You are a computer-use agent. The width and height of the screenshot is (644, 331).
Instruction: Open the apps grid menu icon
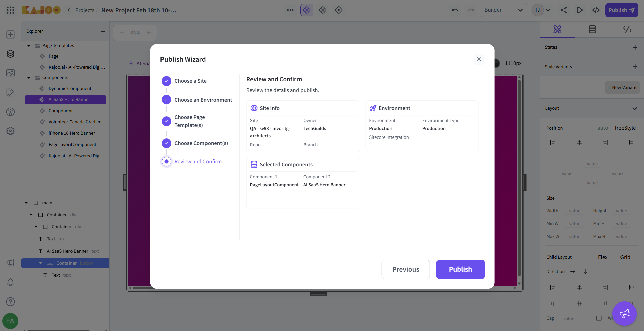(10, 10)
